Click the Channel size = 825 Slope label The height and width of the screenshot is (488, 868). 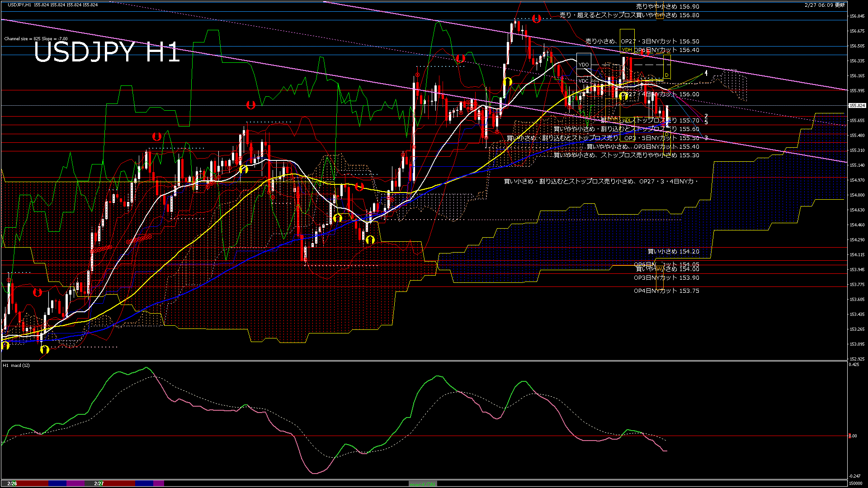pos(36,39)
